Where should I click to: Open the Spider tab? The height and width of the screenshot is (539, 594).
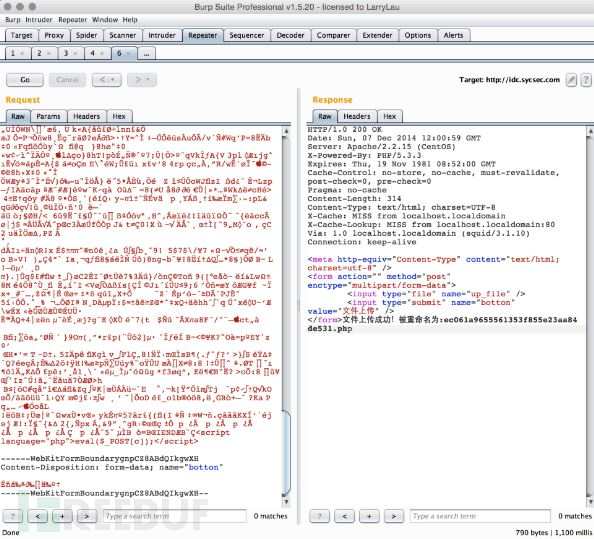point(87,35)
